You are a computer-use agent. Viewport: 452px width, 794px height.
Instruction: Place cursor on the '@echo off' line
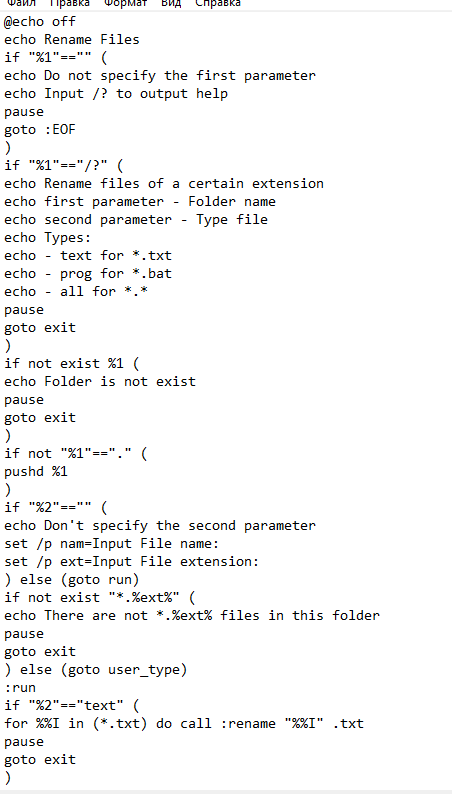click(39, 22)
